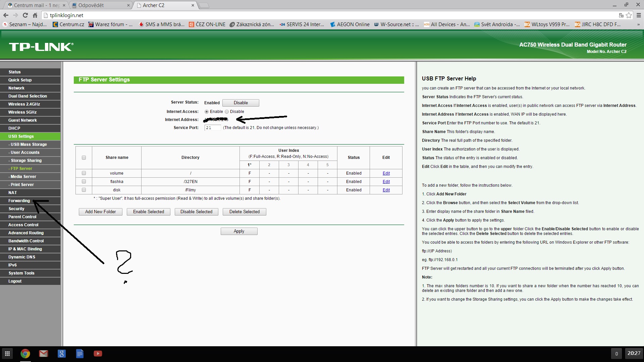644x362 pixels.
Task: Click Edit link for disk share
Action: 386,190
